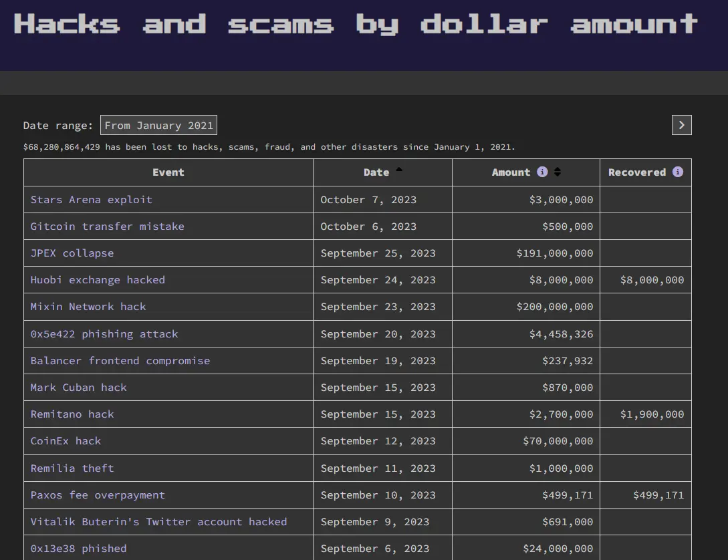728x560 pixels.
Task: Click amount $24,000,000 for 0x13e38
Action: (558, 549)
